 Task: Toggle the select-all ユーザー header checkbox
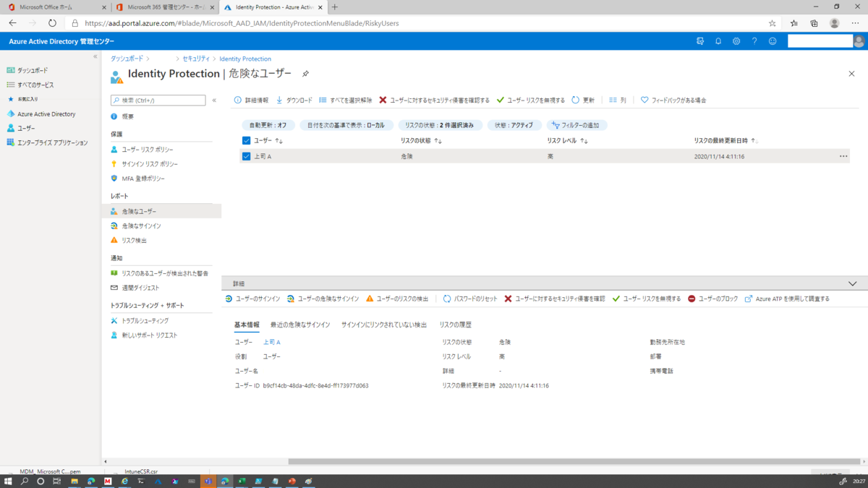(x=246, y=141)
